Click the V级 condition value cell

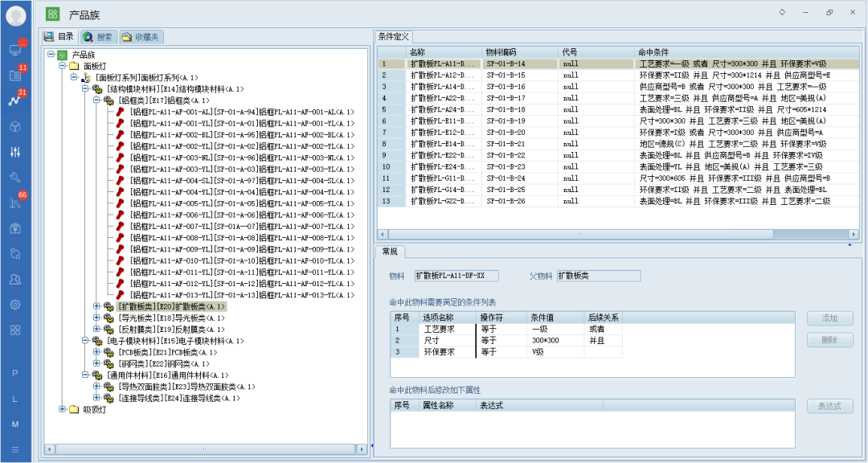coord(556,352)
